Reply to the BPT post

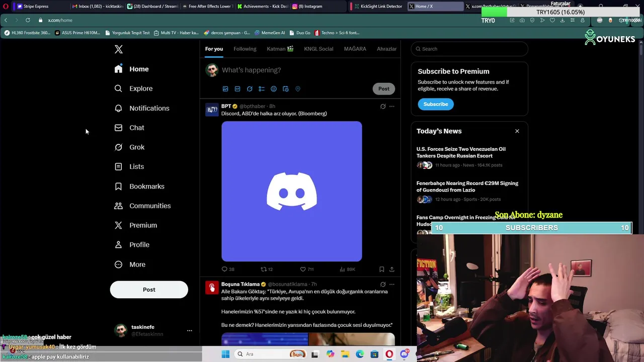click(x=228, y=269)
